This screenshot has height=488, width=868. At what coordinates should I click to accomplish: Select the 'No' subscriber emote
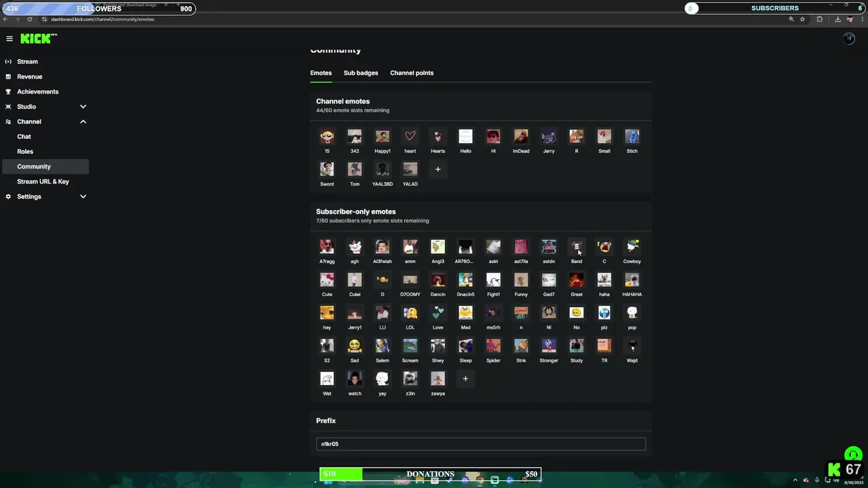[576, 313]
